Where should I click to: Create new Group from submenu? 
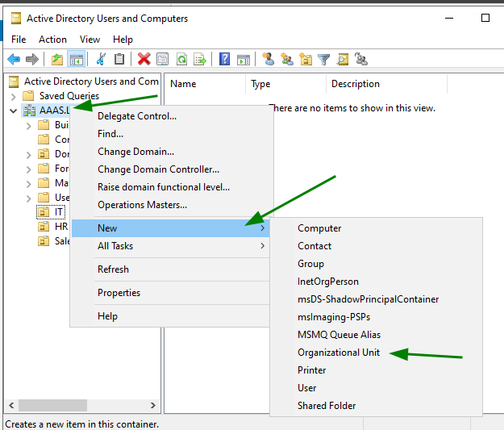pyautogui.click(x=376, y=263)
